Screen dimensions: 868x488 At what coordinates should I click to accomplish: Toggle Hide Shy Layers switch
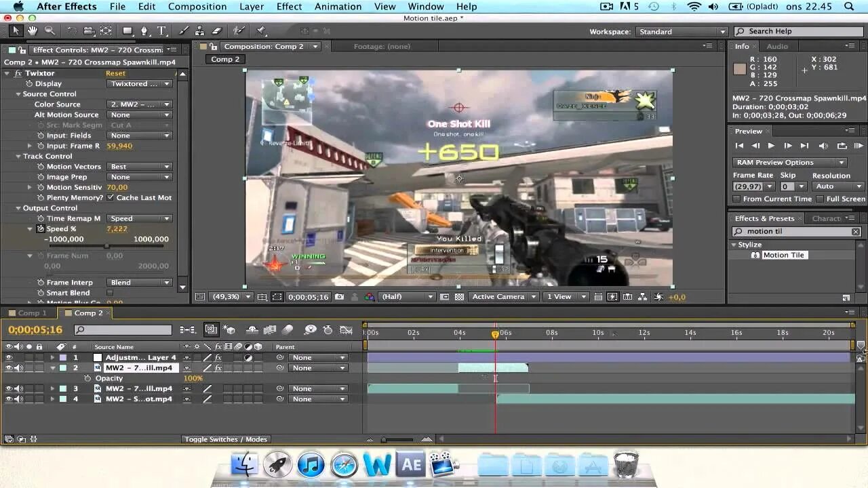(x=252, y=330)
